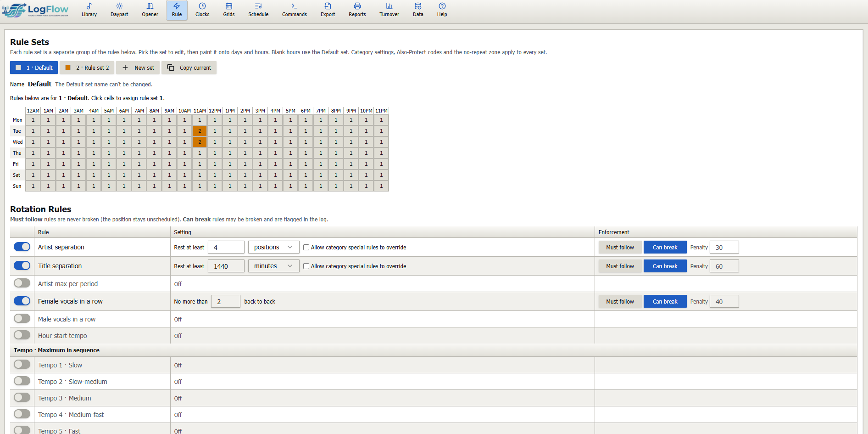This screenshot has width=868, height=434.
Task: Open the Commands section
Action: pos(295,10)
